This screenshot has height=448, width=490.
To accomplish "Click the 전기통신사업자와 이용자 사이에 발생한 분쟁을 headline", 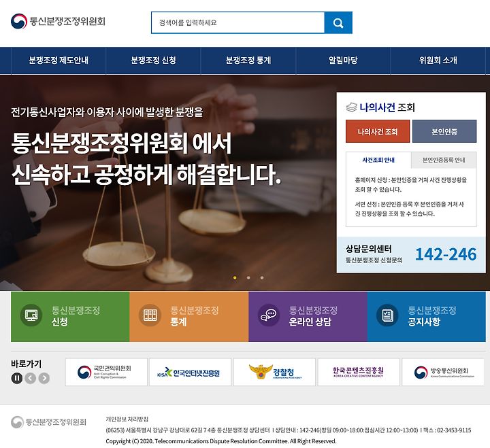I will coord(107,111).
